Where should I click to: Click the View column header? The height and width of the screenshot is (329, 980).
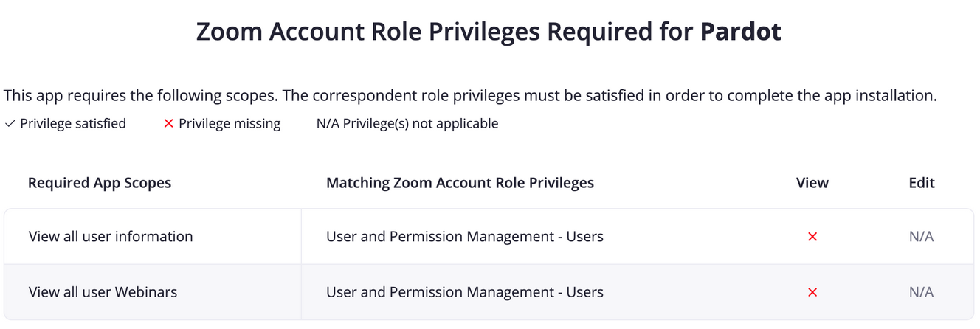click(x=812, y=183)
